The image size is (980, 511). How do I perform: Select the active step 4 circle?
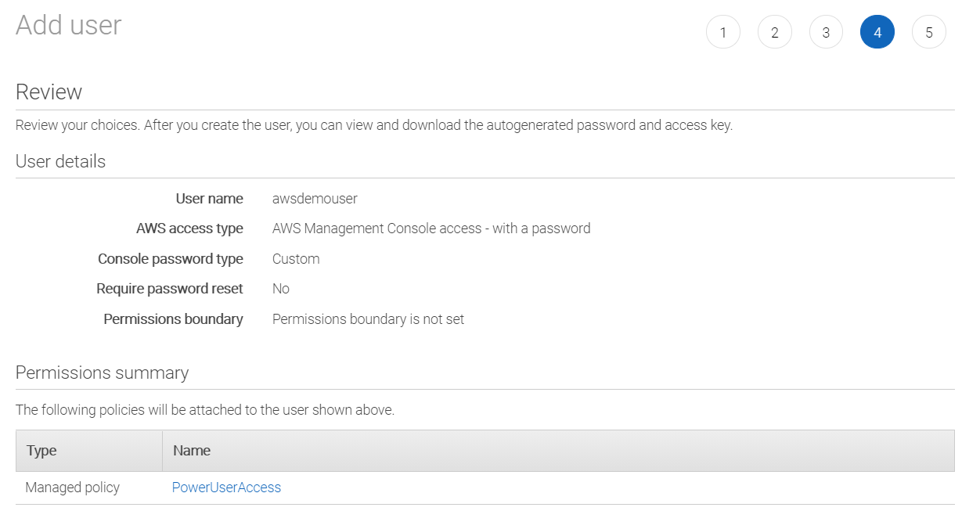[x=877, y=32]
